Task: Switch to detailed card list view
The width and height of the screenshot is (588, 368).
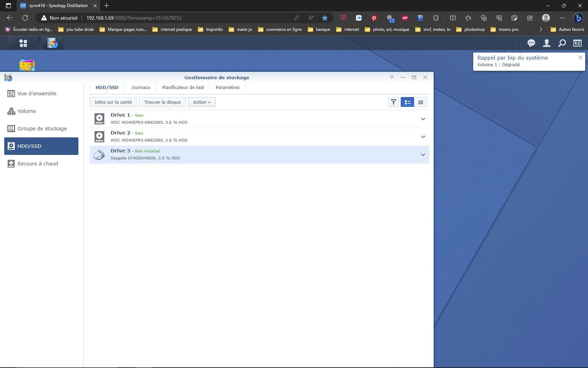Action: click(407, 102)
